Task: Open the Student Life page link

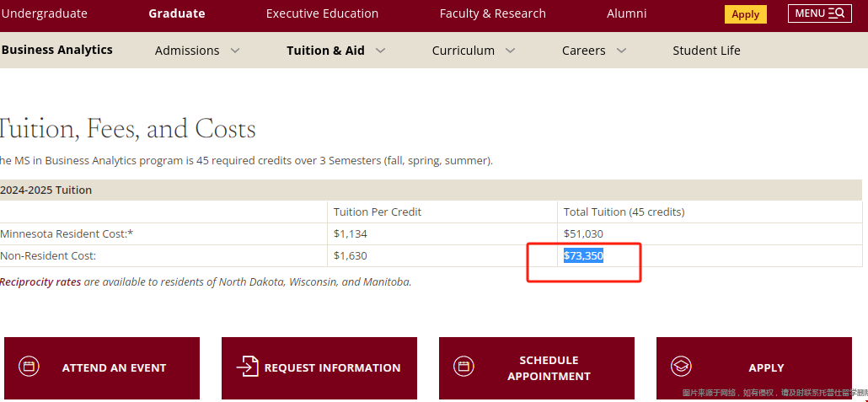Action: 706,51
